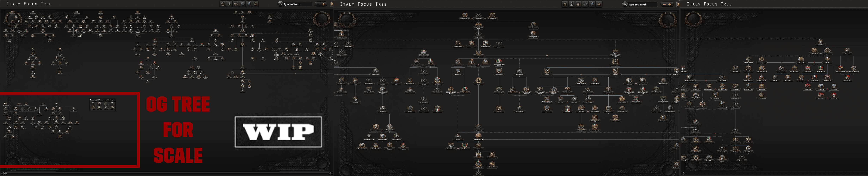Toggle the industry factory filter in left tree toolbar
The image size is (868, 176).
235,4
